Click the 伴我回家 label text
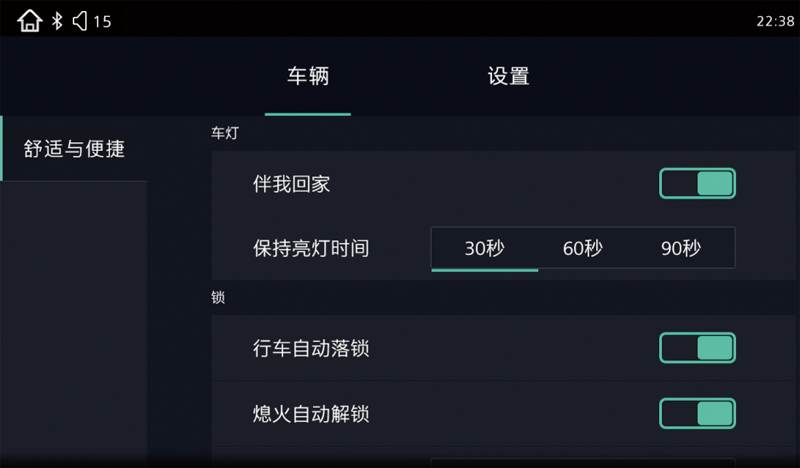The height and width of the screenshot is (468, 800). [291, 184]
